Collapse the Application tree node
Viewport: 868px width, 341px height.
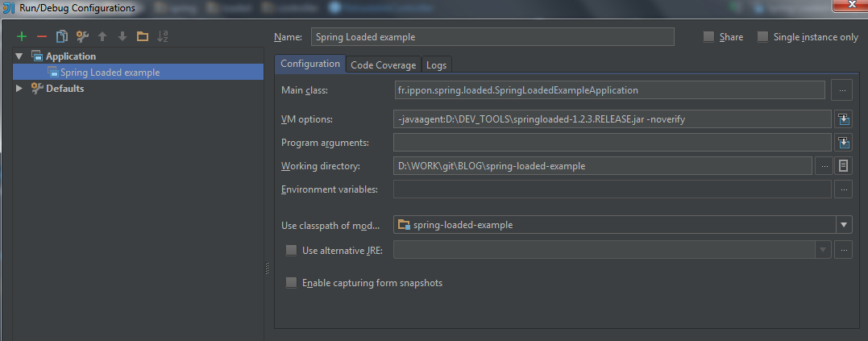(x=20, y=56)
